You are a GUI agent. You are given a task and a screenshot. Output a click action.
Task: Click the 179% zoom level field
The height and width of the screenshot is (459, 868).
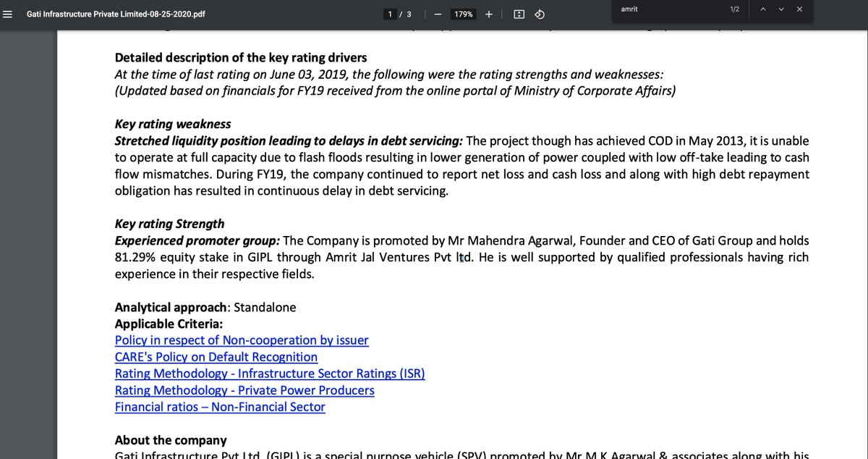coord(463,14)
